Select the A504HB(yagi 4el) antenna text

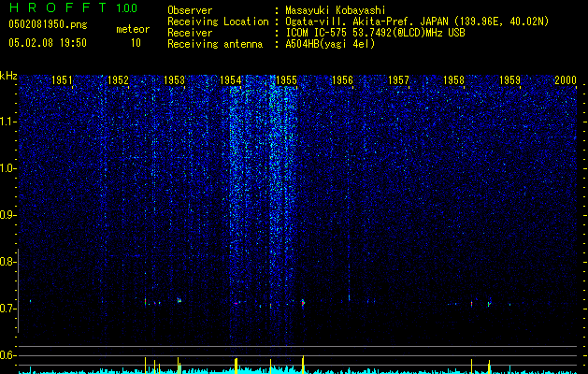[x=330, y=44]
